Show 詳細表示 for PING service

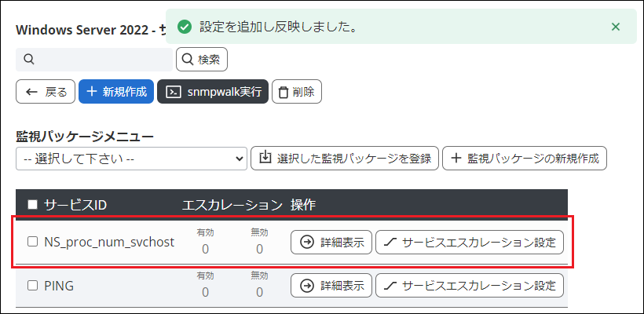[x=331, y=286]
